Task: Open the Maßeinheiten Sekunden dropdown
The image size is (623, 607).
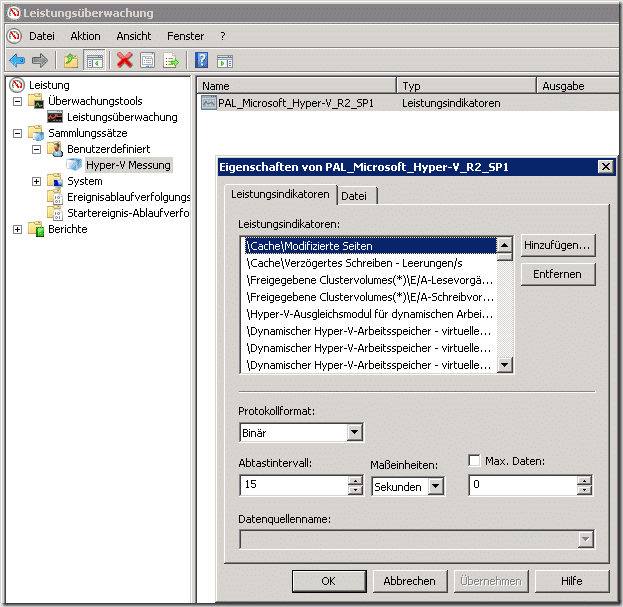Action: click(x=436, y=486)
